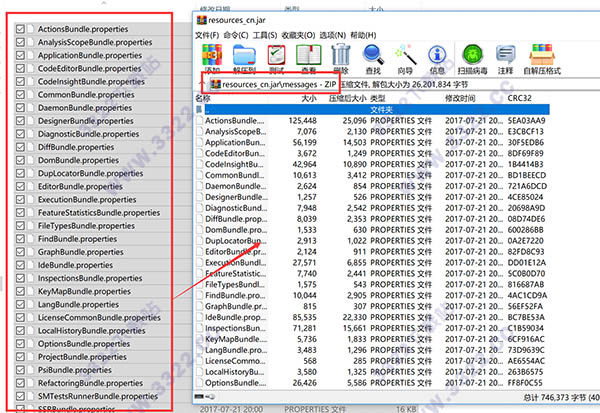Click the file icon of OptionsBundle row in archive

coord(199,383)
